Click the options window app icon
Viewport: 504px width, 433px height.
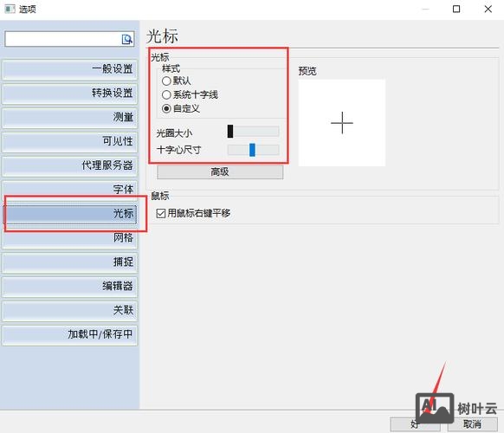(x=10, y=9)
